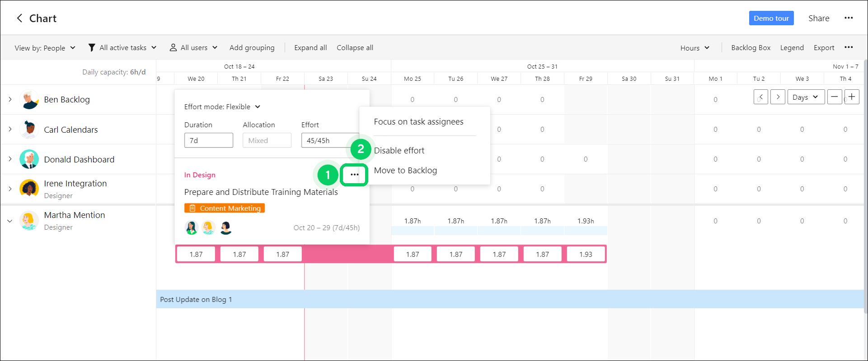Click Mo 25 day header
868x361 pixels.
pos(412,79)
